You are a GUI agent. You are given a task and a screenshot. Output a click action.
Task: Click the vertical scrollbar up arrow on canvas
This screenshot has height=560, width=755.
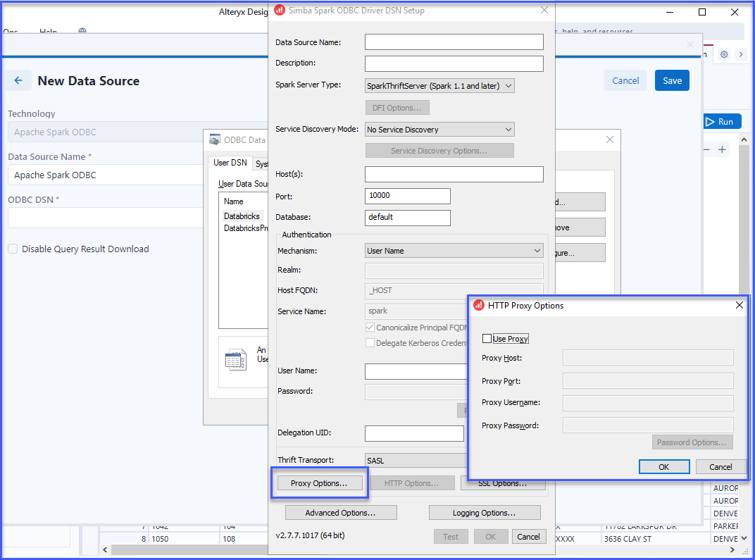click(x=744, y=139)
